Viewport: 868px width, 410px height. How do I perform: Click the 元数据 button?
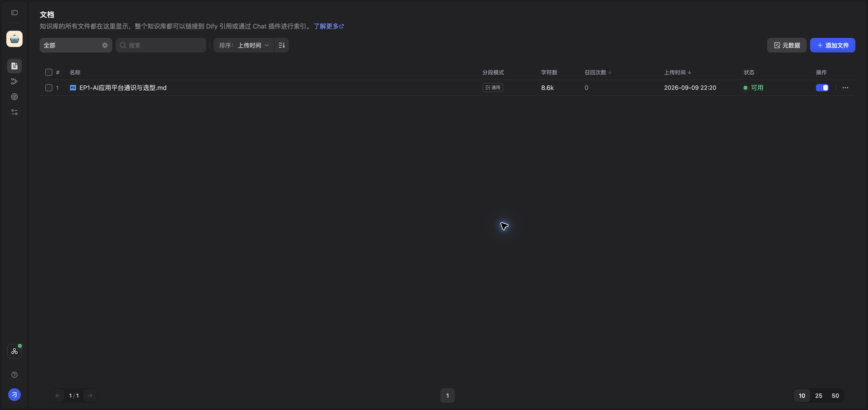point(787,45)
